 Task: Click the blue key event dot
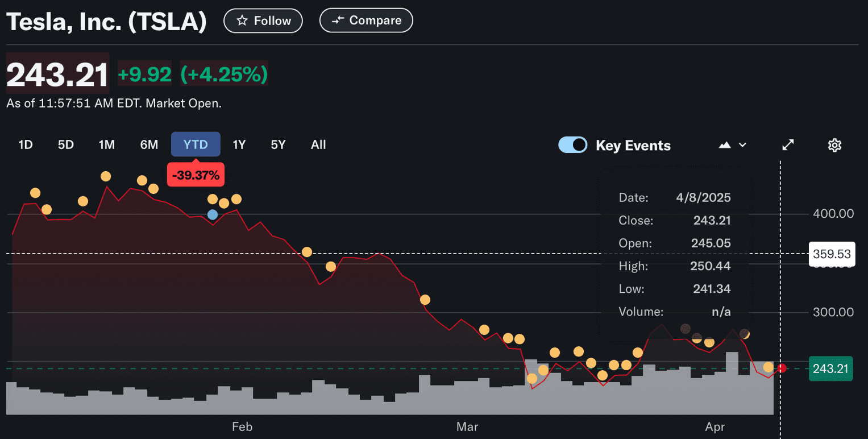(213, 214)
